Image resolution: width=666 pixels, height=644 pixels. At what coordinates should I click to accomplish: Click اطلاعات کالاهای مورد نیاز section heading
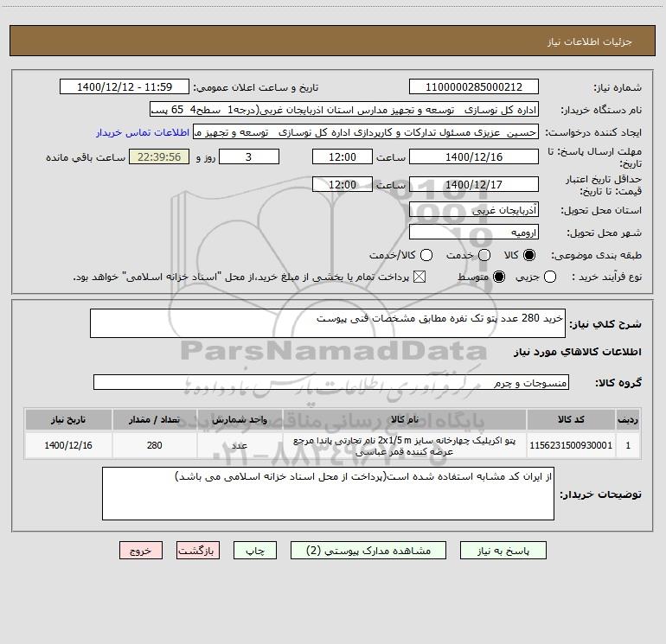578,352
